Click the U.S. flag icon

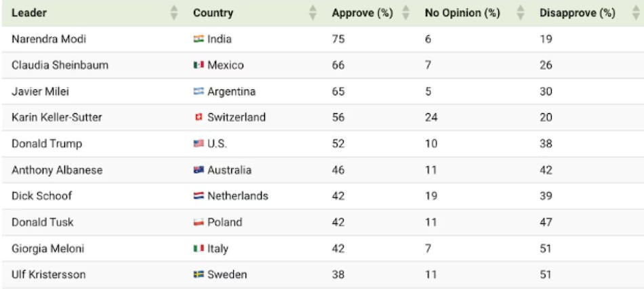coord(199,144)
